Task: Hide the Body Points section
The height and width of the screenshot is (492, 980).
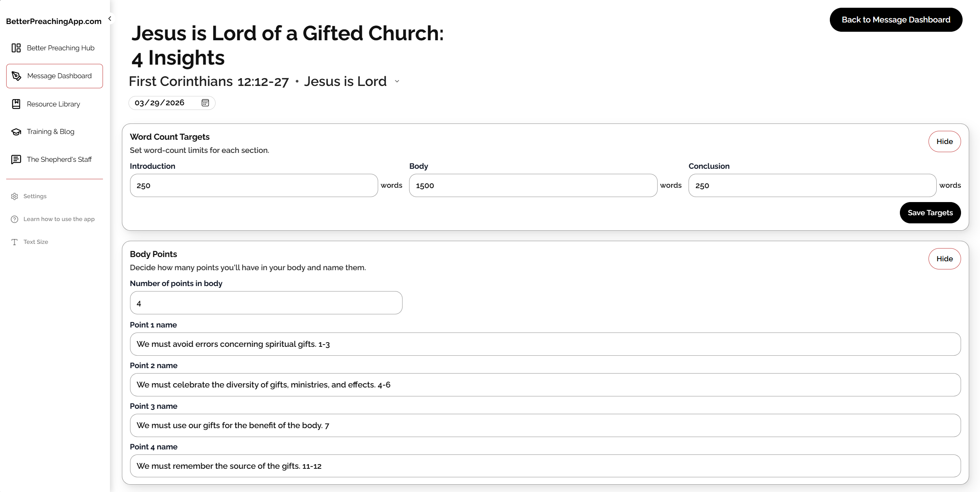Action: click(x=944, y=259)
